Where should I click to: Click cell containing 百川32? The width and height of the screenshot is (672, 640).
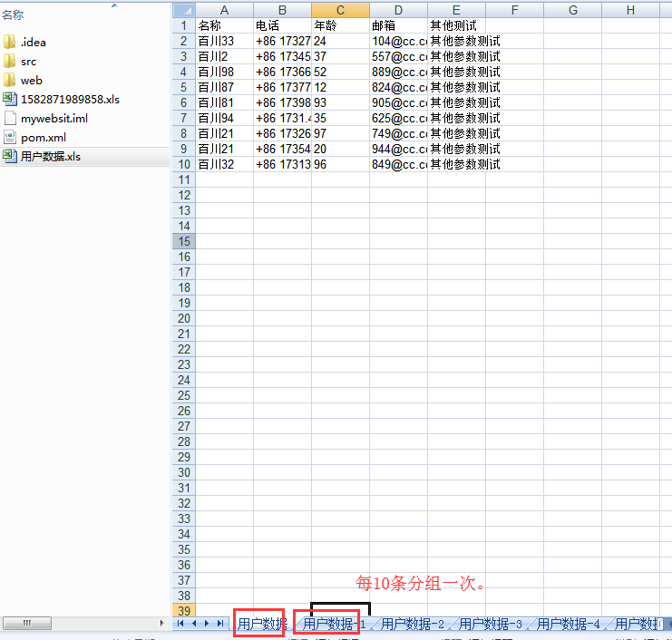(x=224, y=164)
